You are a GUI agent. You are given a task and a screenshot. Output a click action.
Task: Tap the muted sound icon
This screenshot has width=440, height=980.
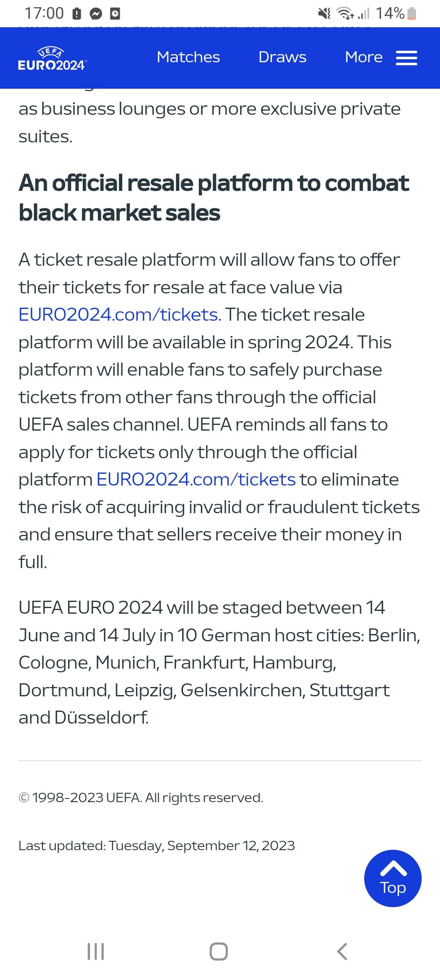coord(323,13)
